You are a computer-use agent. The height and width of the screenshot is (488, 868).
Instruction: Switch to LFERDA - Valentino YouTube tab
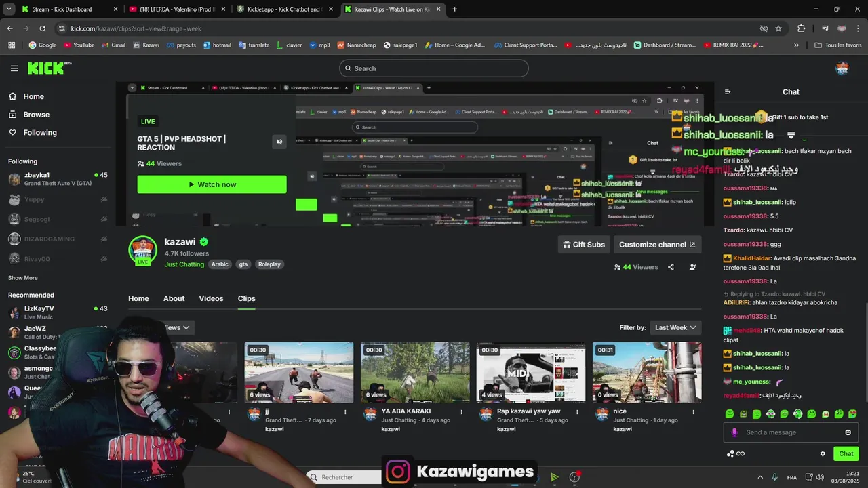[x=178, y=9]
